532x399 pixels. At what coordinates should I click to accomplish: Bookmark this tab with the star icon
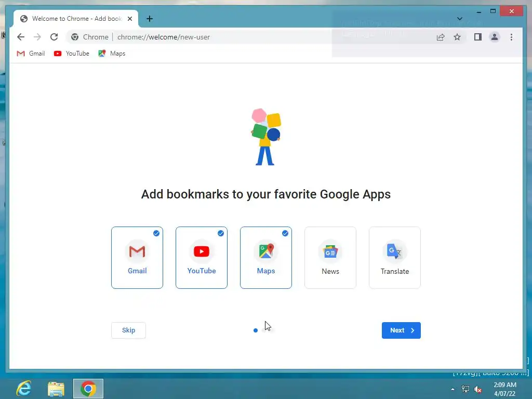point(457,37)
